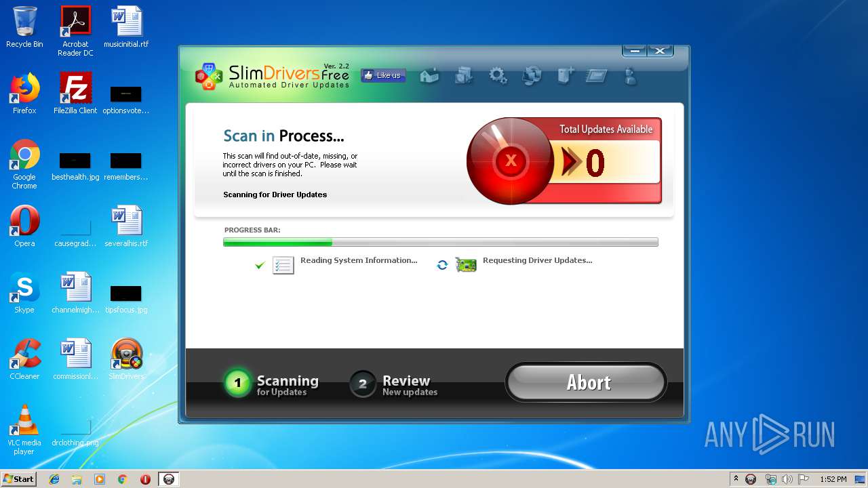Select besthealth.jpg desktop file
Screen dimensions: 868x488
click(x=75, y=165)
